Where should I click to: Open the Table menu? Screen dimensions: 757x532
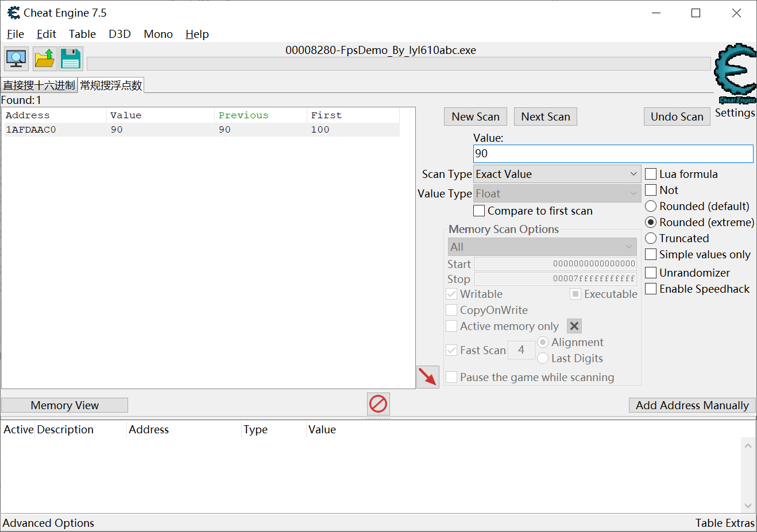pyautogui.click(x=82, y=34)
